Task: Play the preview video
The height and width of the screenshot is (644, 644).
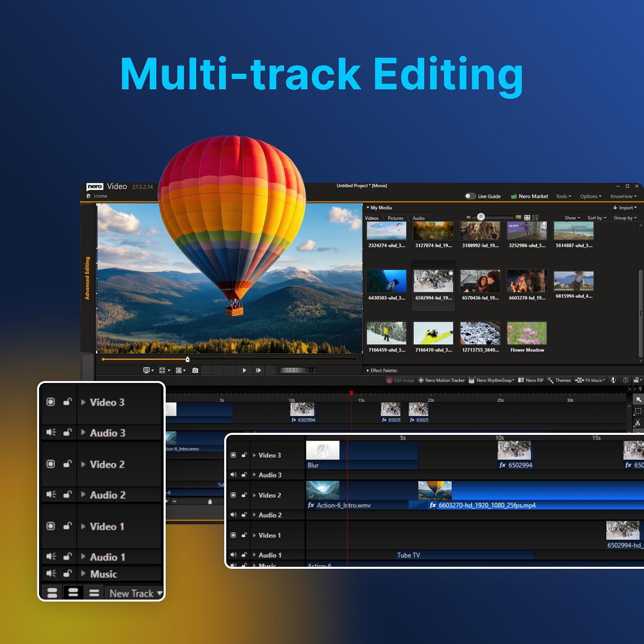Action: [x=244, y=370]
